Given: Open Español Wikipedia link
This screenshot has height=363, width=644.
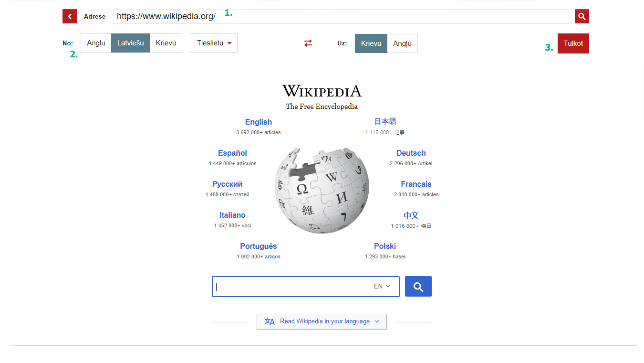Looking at the screenshot, I should 232,153.
